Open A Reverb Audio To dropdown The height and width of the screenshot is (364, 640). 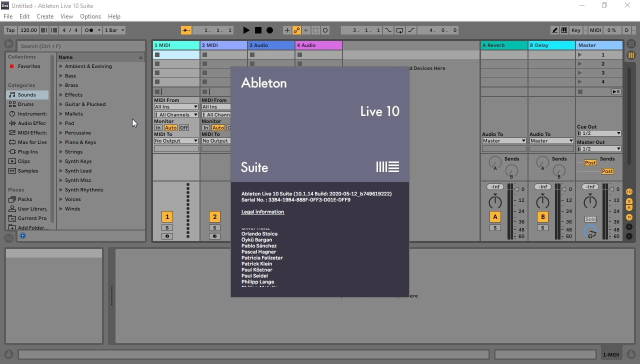pyautogui.click(x=504, y=140)
